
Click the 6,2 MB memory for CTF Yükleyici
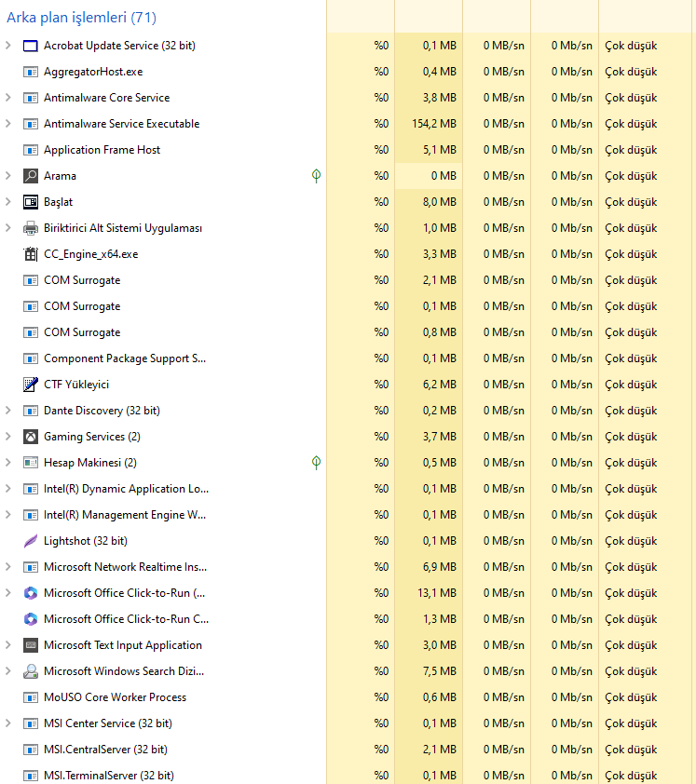(440, 384)
